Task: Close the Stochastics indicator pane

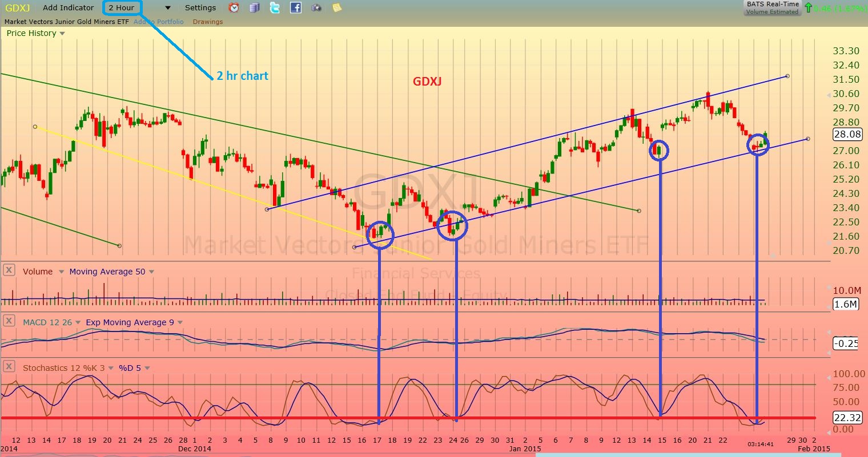Action: (9, 367)
